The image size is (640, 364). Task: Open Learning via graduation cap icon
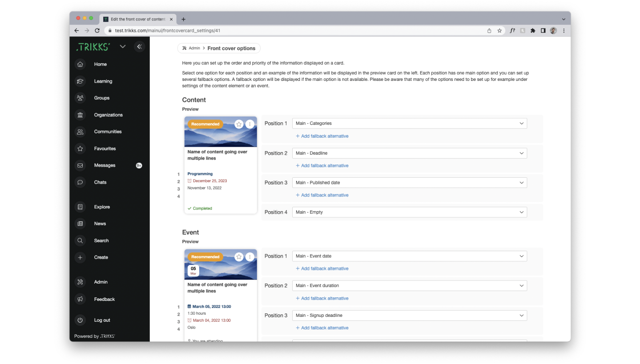point(80,81)
